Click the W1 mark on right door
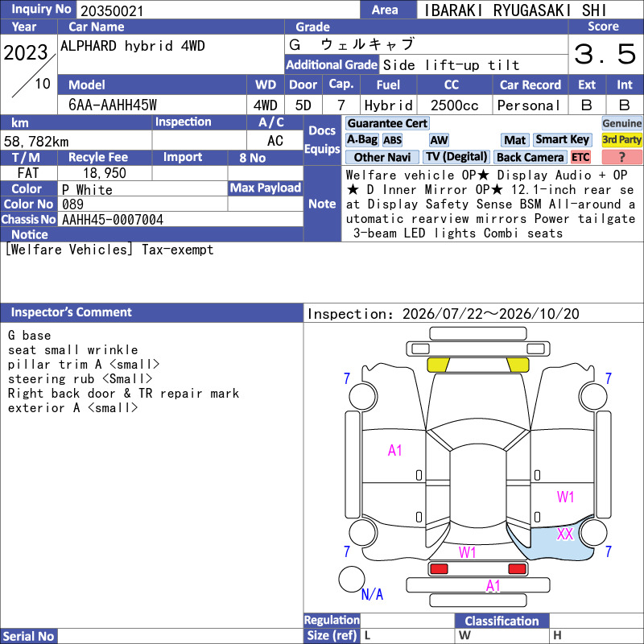 565,497
